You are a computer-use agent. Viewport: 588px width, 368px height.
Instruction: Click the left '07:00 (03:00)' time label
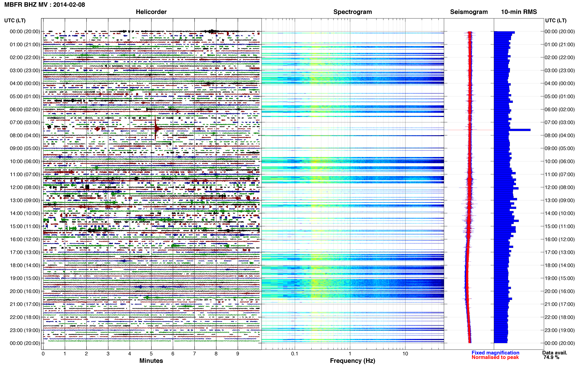click(x=25, y=122)
